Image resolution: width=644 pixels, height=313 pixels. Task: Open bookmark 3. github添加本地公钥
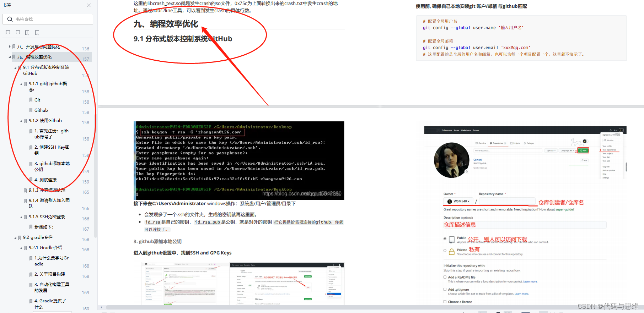click(52, 166)
